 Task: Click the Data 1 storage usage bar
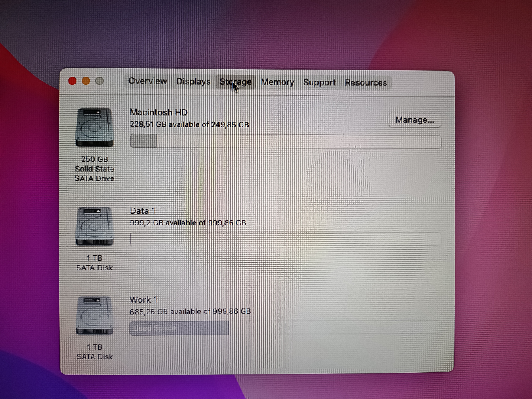285,239
